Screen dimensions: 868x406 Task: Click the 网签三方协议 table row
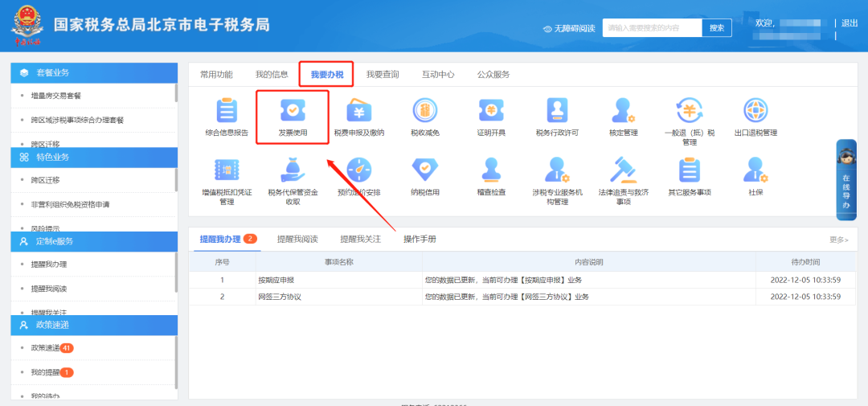[522, 297]
